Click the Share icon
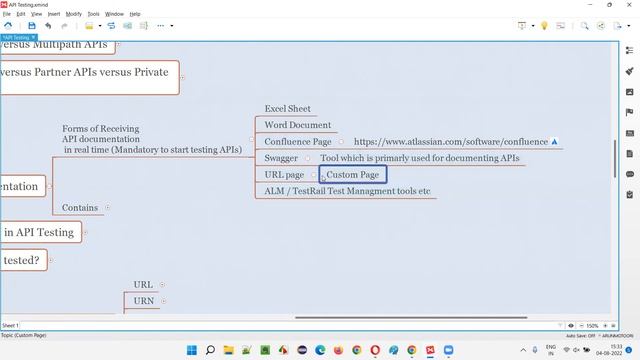The width and height of the screenshot is (640, 360). tap(601, 26)
